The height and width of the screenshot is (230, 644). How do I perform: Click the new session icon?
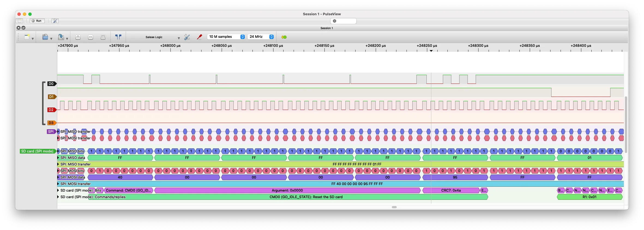20,21
